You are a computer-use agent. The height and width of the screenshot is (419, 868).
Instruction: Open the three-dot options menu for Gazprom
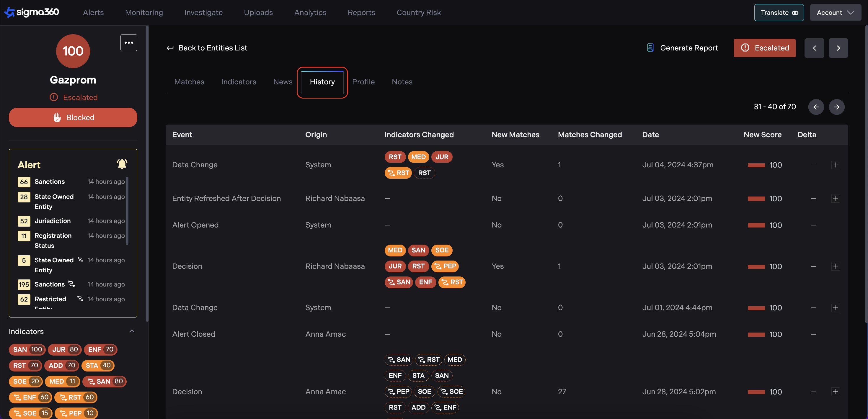point(129,43)
